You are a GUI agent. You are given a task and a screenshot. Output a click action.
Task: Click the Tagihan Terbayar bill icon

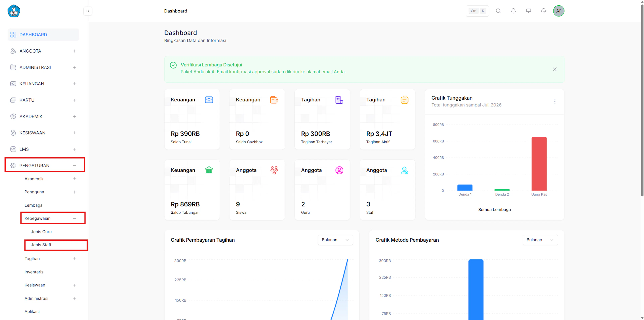pos(339,100)
